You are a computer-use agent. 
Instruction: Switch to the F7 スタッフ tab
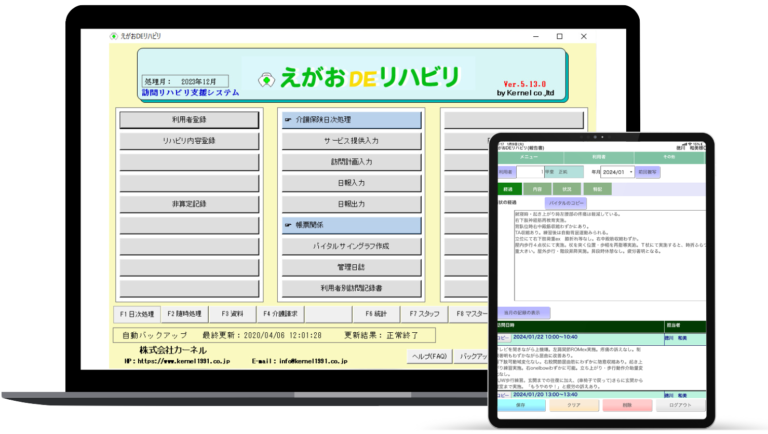tap(424, 314)
